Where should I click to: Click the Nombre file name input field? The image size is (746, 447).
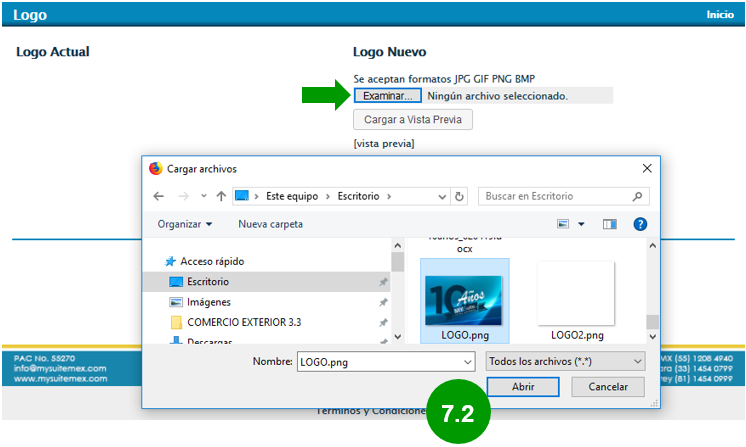[386, 362]
